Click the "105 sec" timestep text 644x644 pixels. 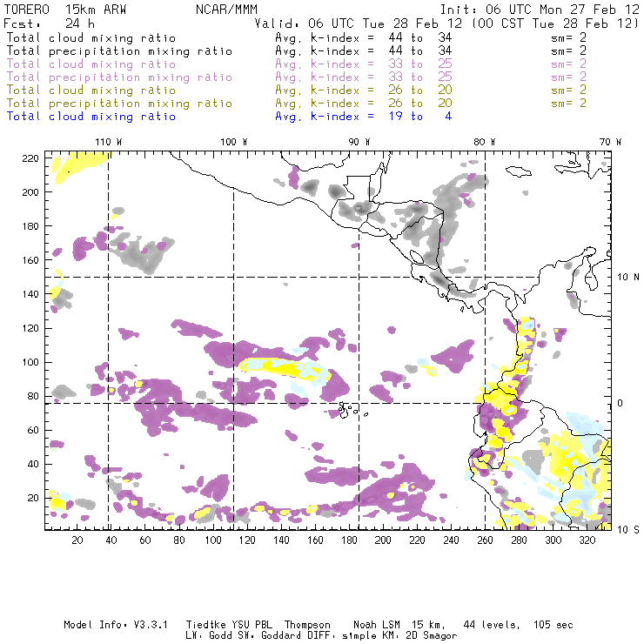coord(553,625)
